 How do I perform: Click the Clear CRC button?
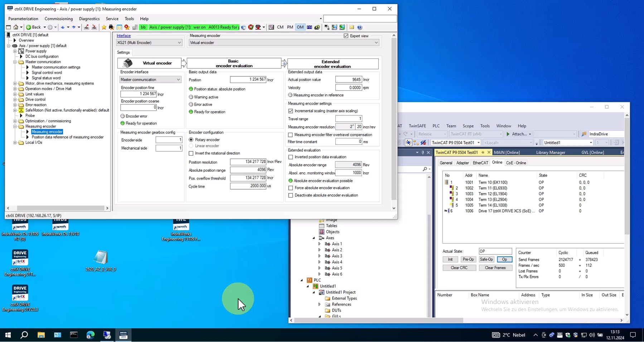pos(459,268)
